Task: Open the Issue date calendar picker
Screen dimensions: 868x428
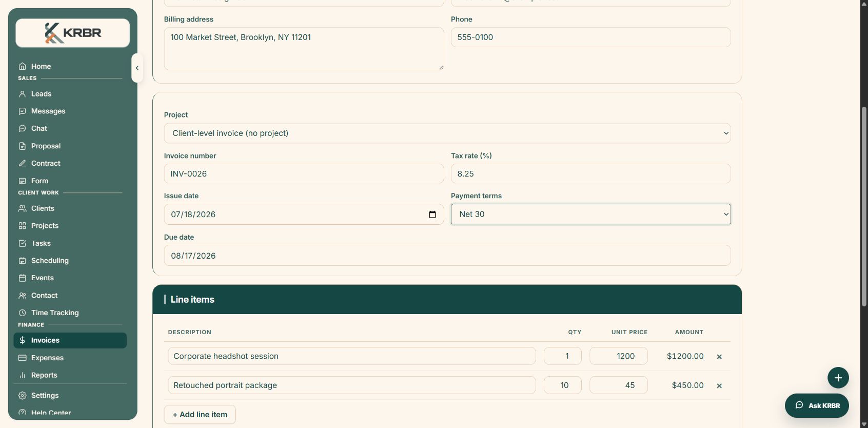Action: tap(432, 215)
